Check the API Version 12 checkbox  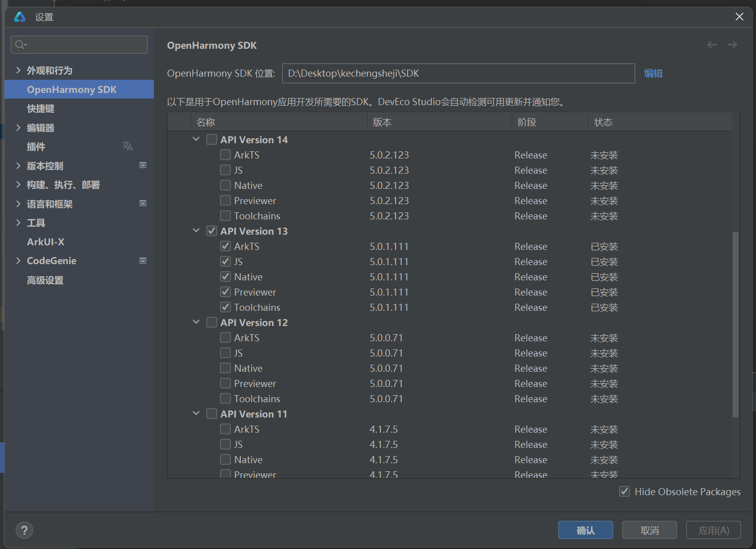[212, 322]
